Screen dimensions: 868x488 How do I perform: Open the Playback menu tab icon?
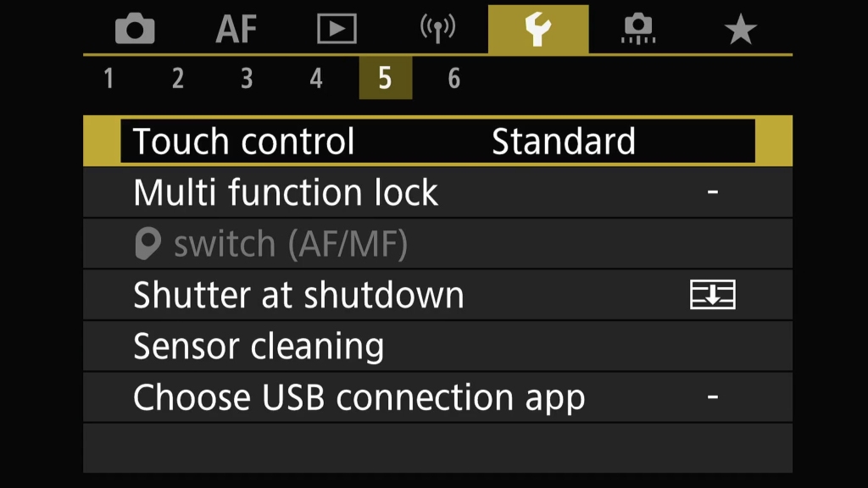[337, 29]
